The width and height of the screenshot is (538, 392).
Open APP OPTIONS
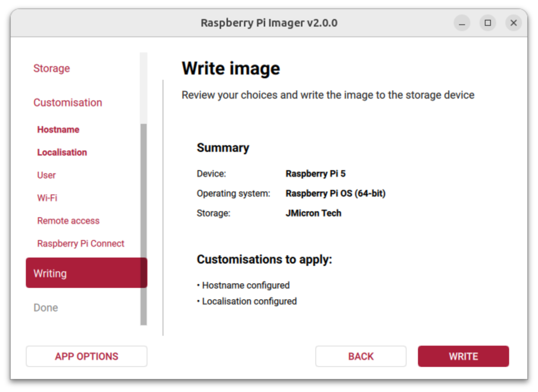pyautogui.click(x=87, y=356)
